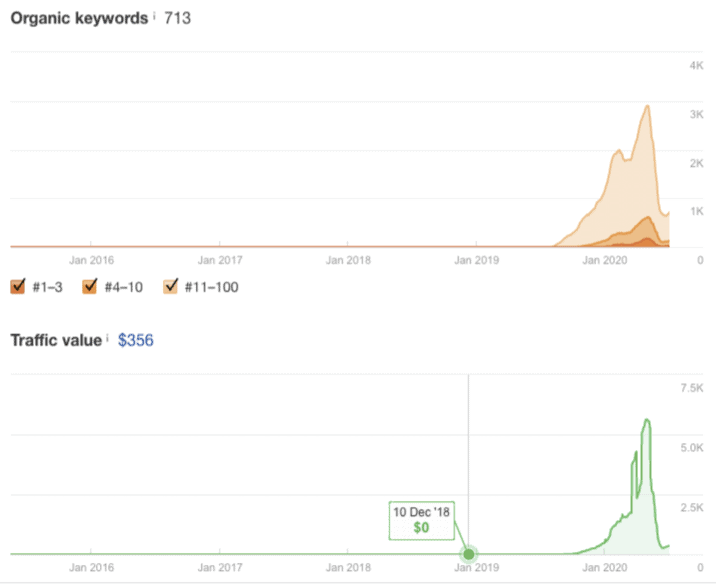Image resolution: width=717 pixels, height=587 pixels.
Task: Click the Jan 2020 label on traffic value chart
Action: click(605, 567)
